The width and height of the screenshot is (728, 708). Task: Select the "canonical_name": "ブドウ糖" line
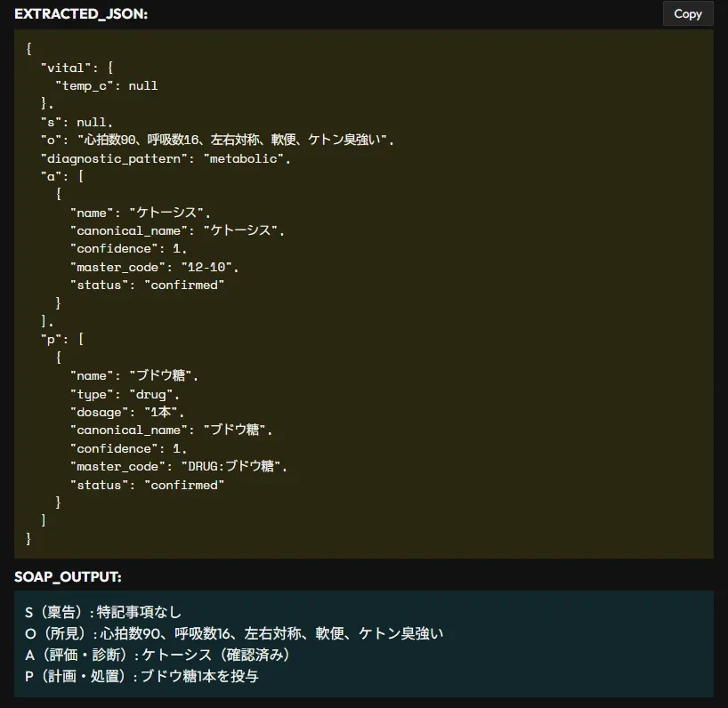(172, 430)
